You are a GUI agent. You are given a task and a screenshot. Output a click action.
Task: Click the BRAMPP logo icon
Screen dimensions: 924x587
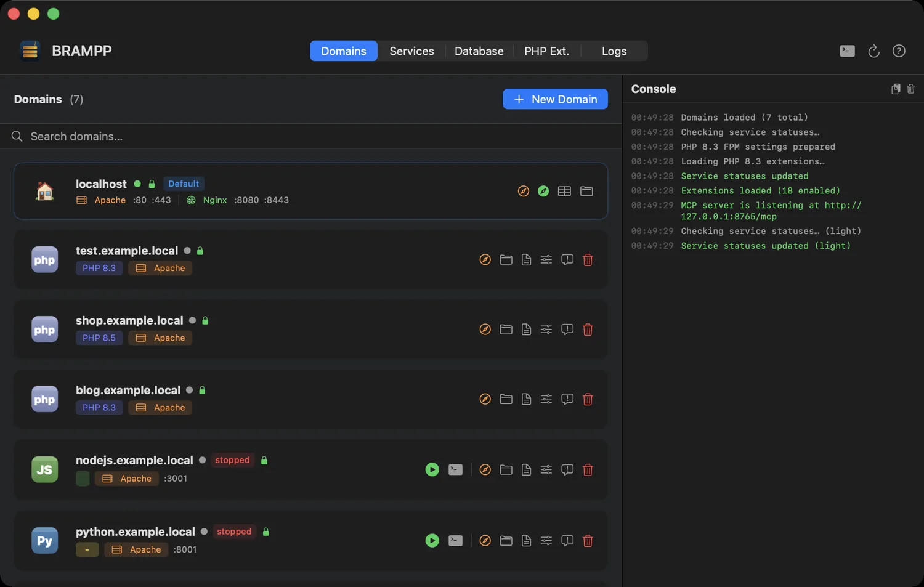coord(30,51)
